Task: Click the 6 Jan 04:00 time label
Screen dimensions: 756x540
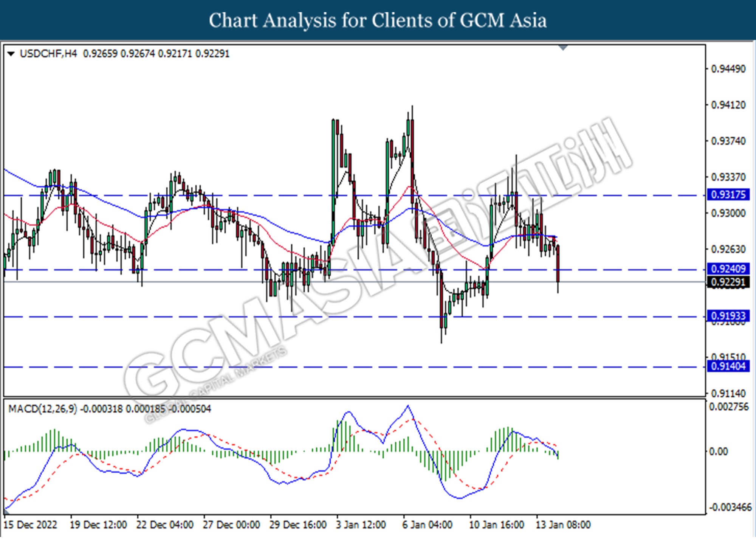Action: click(427, 525)
